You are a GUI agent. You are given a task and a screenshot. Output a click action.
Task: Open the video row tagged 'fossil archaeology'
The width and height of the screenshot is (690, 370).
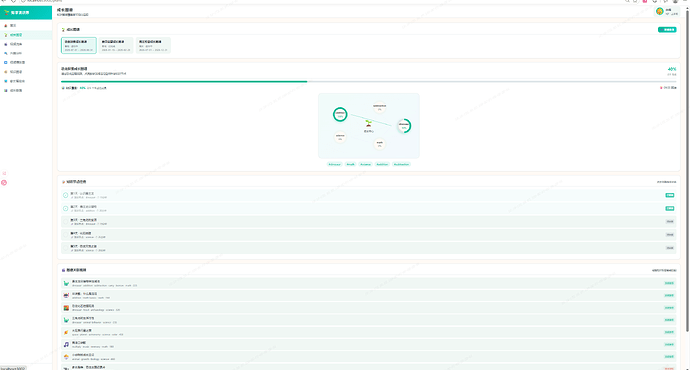click(369, 308)
